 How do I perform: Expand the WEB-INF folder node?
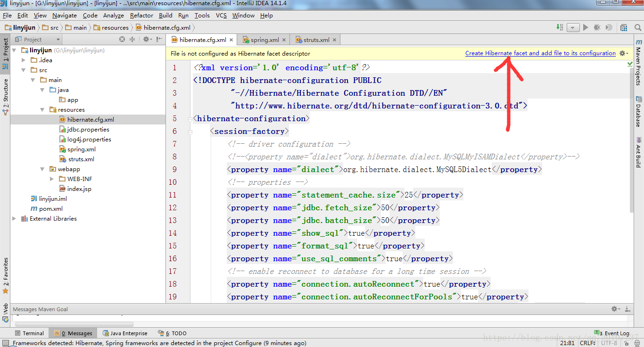(52, 179)
